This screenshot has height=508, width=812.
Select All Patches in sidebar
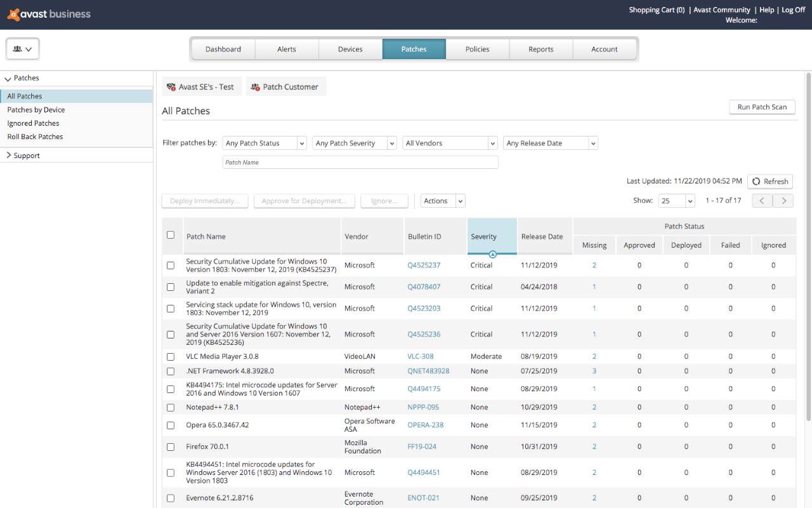point(76,97)
